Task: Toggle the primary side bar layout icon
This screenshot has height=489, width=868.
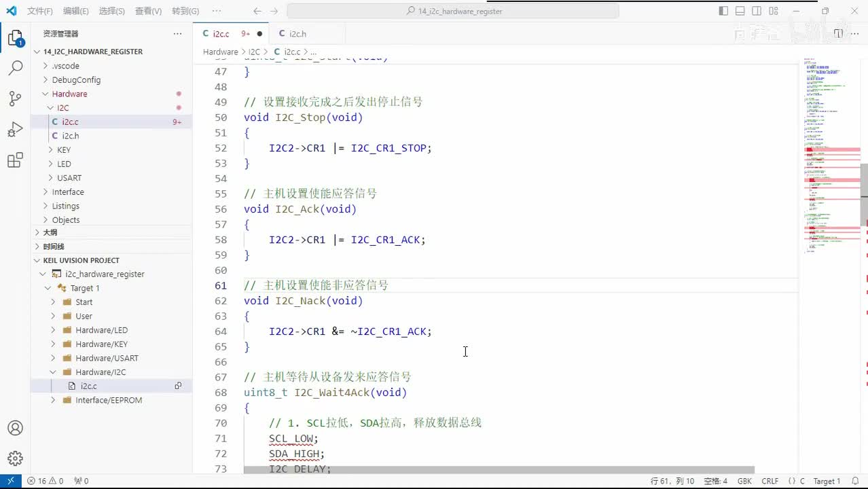Action: (723, 11)
